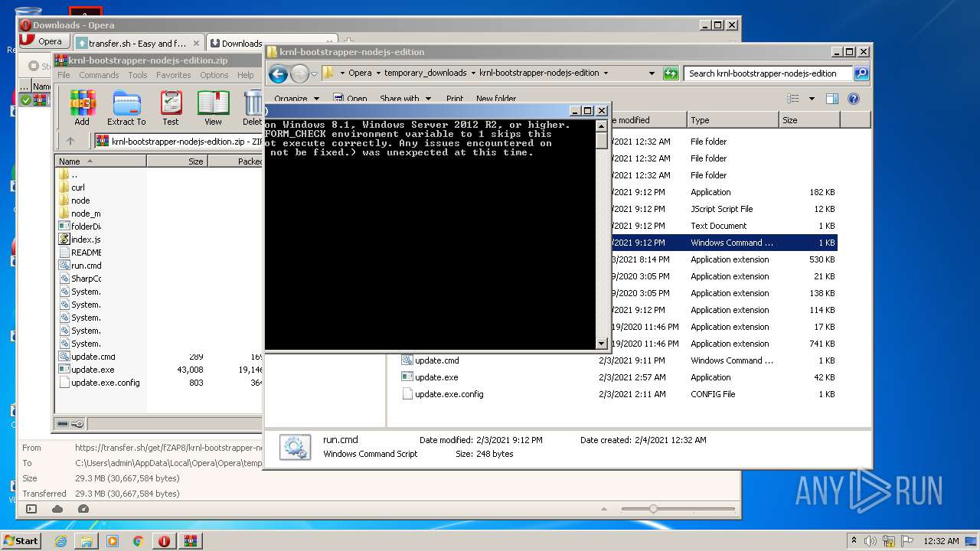Sort by Name column in WinRAR
The image size is (980, 551).
100,161
